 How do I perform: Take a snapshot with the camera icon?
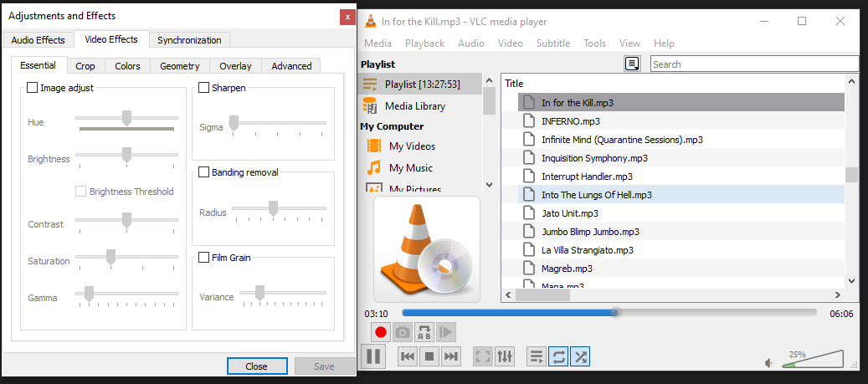pos(403,332)
